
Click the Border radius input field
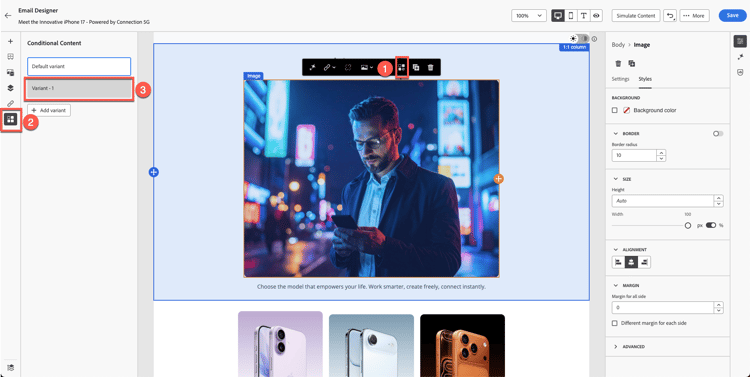point(634,155)
